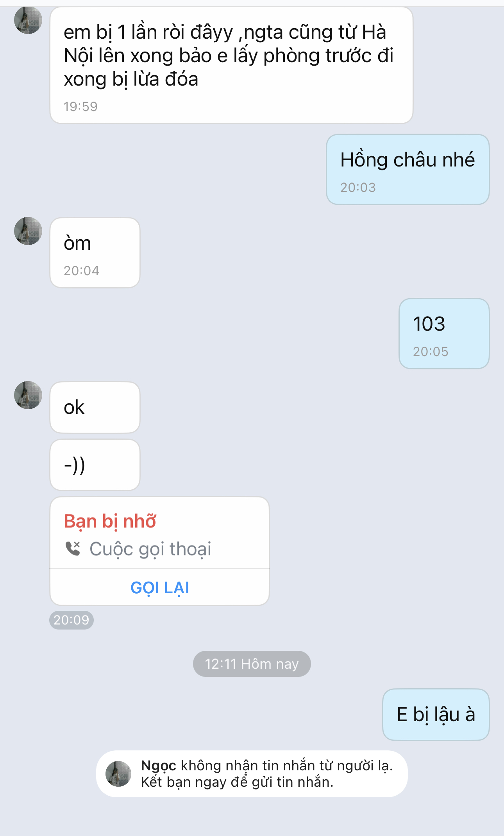504x836 pixels.
Task: Tap the "òm" received message bubble
Action: (x=95, y=252)
